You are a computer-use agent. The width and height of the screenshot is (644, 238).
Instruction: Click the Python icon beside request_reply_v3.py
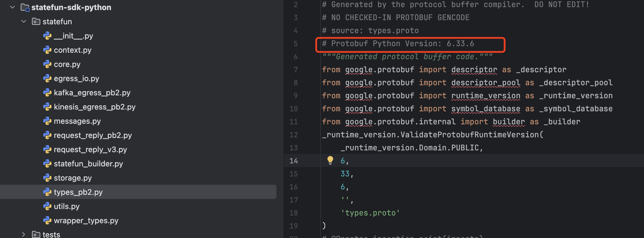[47, 149]
